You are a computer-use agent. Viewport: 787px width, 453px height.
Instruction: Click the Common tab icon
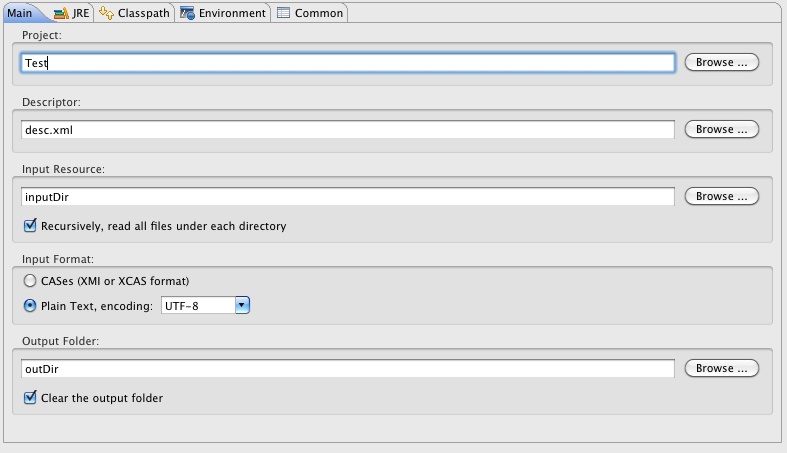pos(284,13)
